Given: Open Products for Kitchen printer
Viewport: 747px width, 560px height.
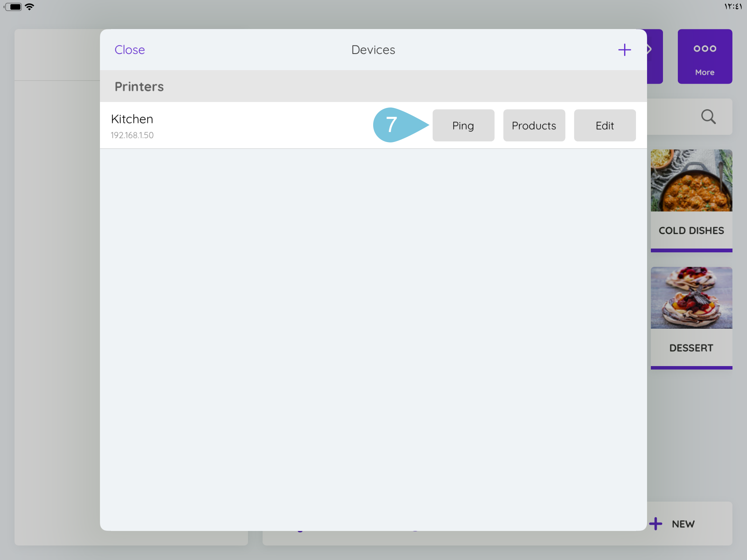Looking at the screenshot, I should click(534, 125).
